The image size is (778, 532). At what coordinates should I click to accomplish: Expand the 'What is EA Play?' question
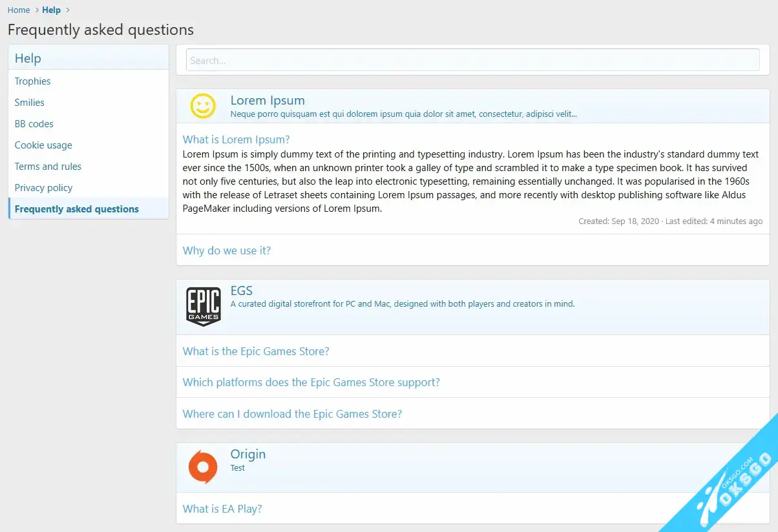[x=222, y=509]
